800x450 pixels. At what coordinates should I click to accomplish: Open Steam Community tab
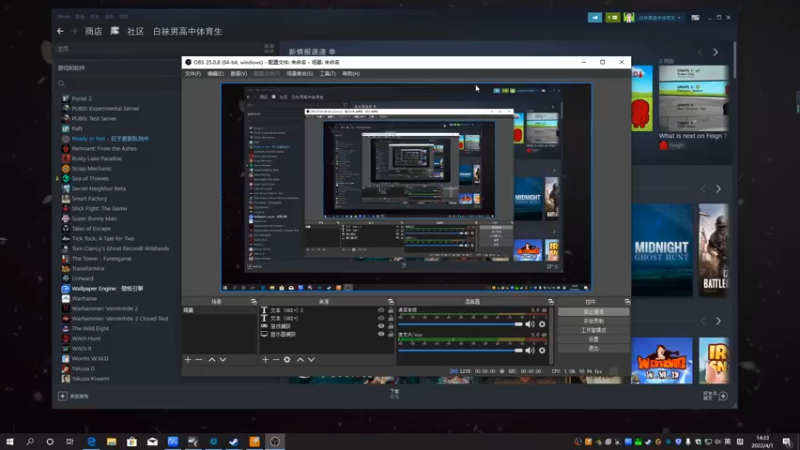pos(135,32)
